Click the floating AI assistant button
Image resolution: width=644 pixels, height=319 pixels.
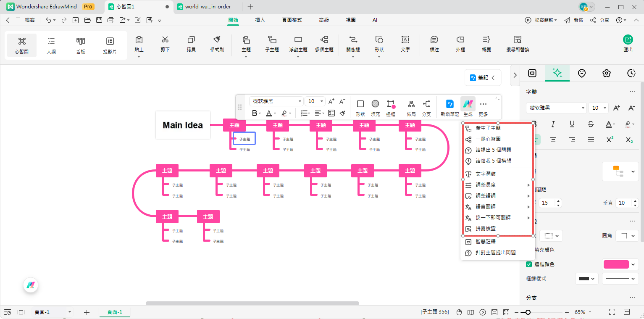31,285
